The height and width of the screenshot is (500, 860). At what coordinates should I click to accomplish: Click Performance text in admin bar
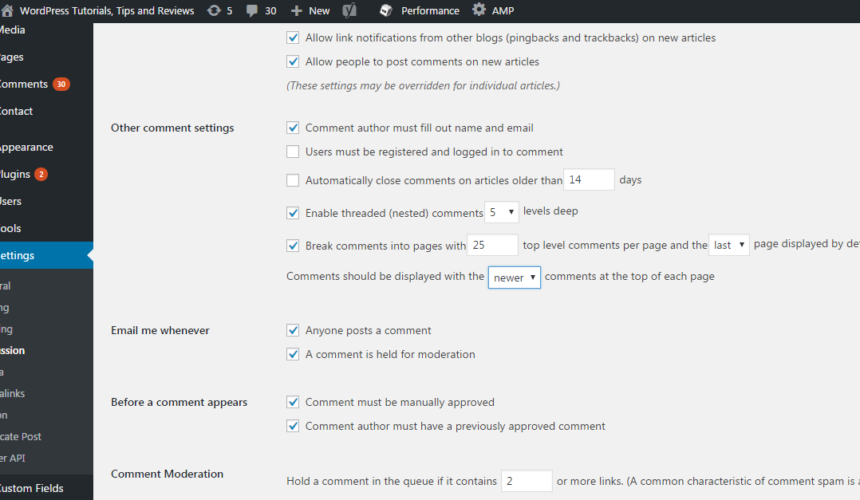click(x=430, y=11)
